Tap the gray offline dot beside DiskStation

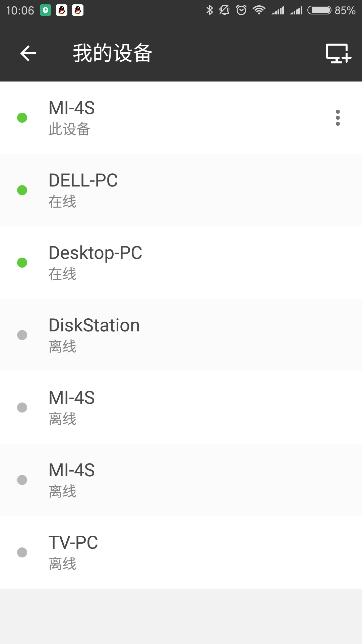tap(22, 335)
